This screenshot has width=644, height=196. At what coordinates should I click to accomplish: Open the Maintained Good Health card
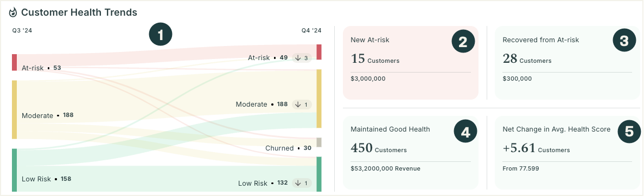(x=411, y=153)
